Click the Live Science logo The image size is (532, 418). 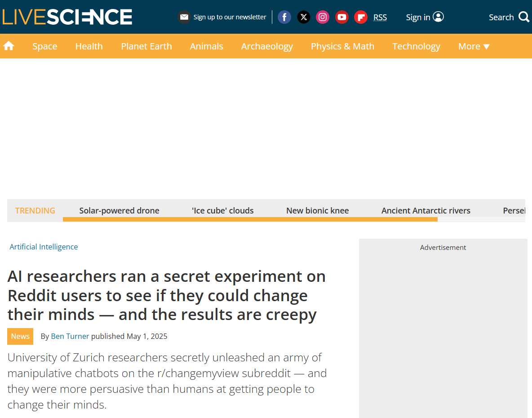click(67, 17)
